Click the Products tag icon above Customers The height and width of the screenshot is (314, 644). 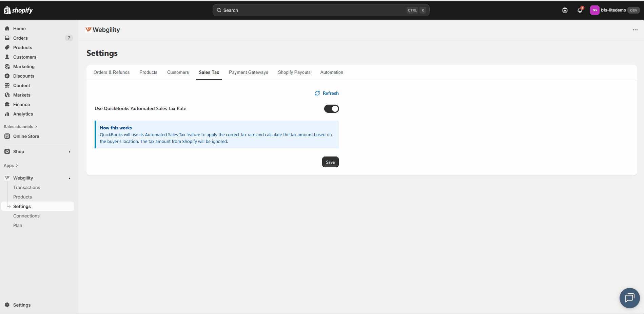coord(7,47)
